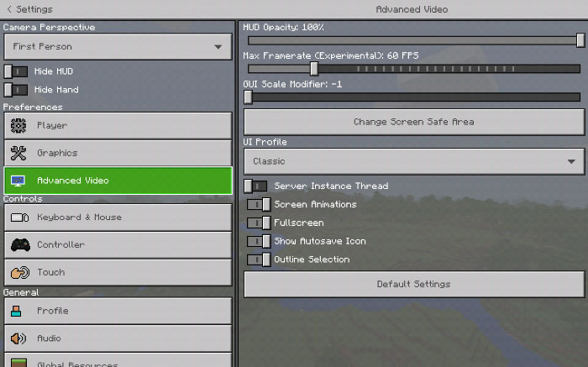Open Controller settings
This screenshot has width=588, height=367.
tap(118, 244)
